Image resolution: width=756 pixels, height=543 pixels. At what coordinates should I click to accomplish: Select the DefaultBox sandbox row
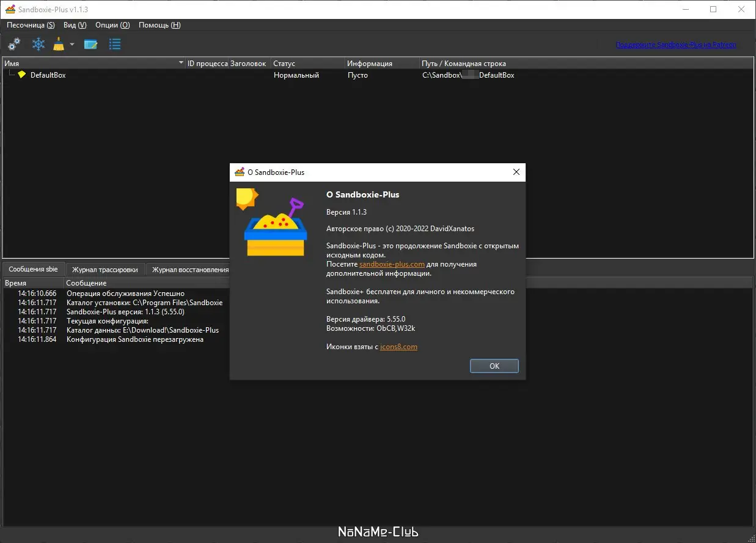[x=378, y=75]
